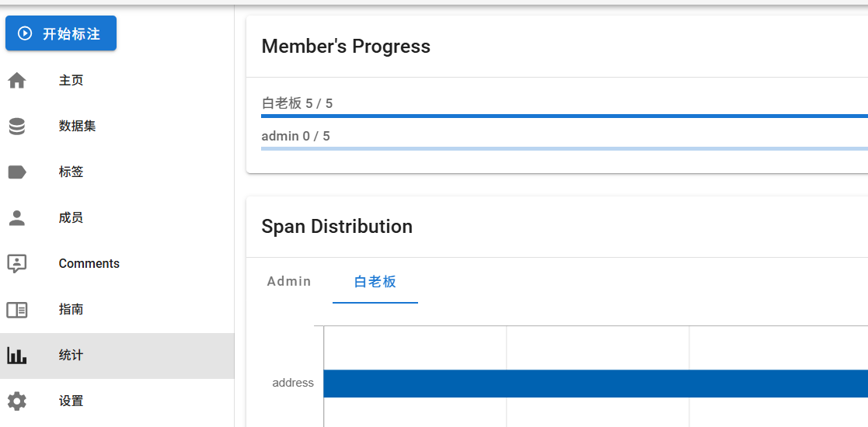This screenshot has width=868, height=427.
Task: Open the Comments sidebar item
Action: tap(117, 263)
